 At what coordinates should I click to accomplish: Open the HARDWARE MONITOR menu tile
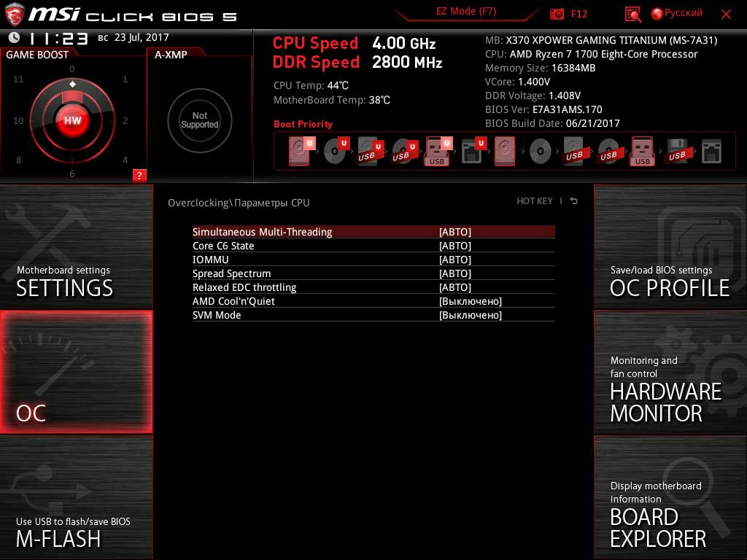tap(670, 372)
